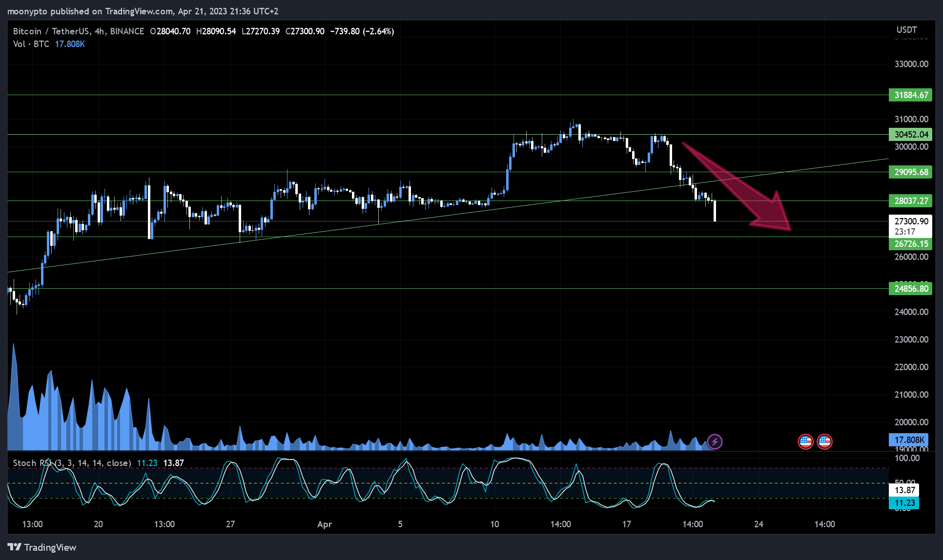Viewport: 943px width, 560px height.
Task: Click the 33000.00 price axis tick
Action: coord(911,64)
